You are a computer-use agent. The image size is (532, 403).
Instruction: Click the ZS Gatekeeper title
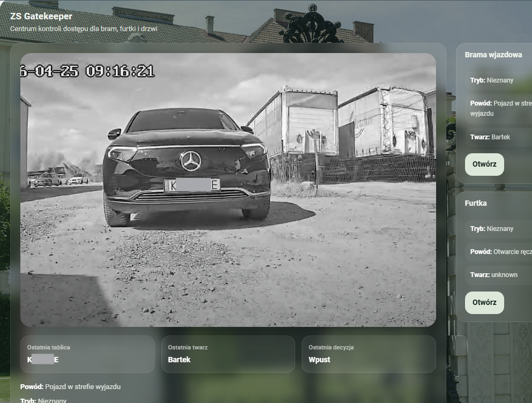[41, 16]
